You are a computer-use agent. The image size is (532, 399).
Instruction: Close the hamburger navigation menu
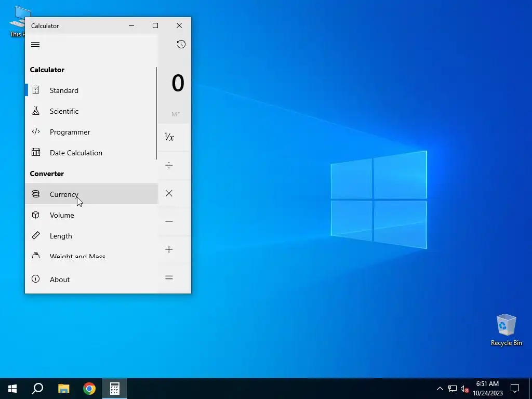point(35,45)
